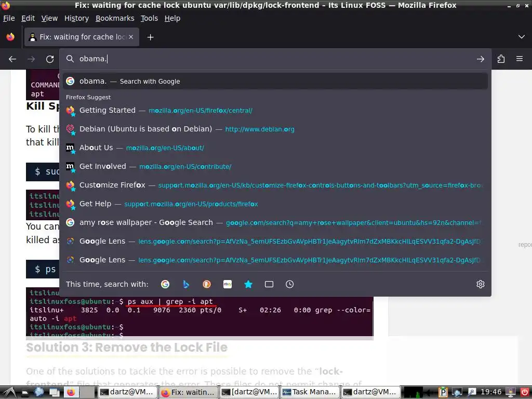
Task: Select the Debian suggestion row
Action: click(x=275, y=129)
